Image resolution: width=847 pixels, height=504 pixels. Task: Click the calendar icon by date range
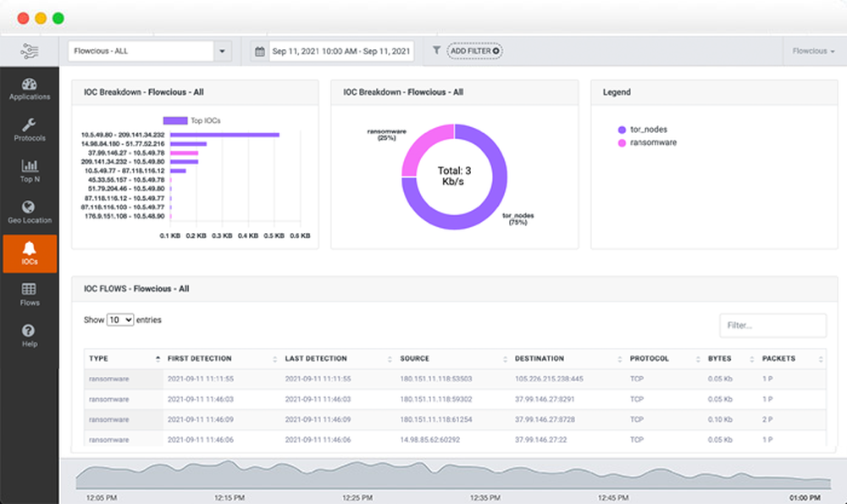tap(260, 52)
